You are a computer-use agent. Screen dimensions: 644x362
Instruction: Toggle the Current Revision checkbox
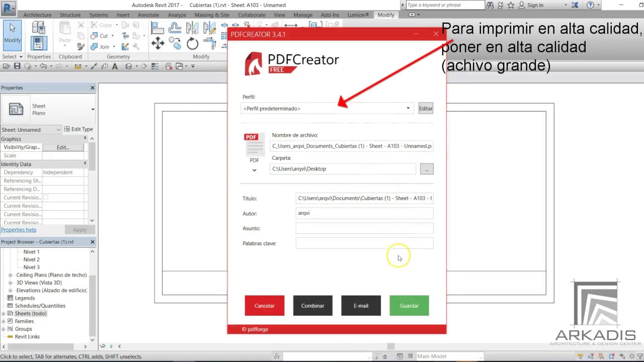point(45,198)
